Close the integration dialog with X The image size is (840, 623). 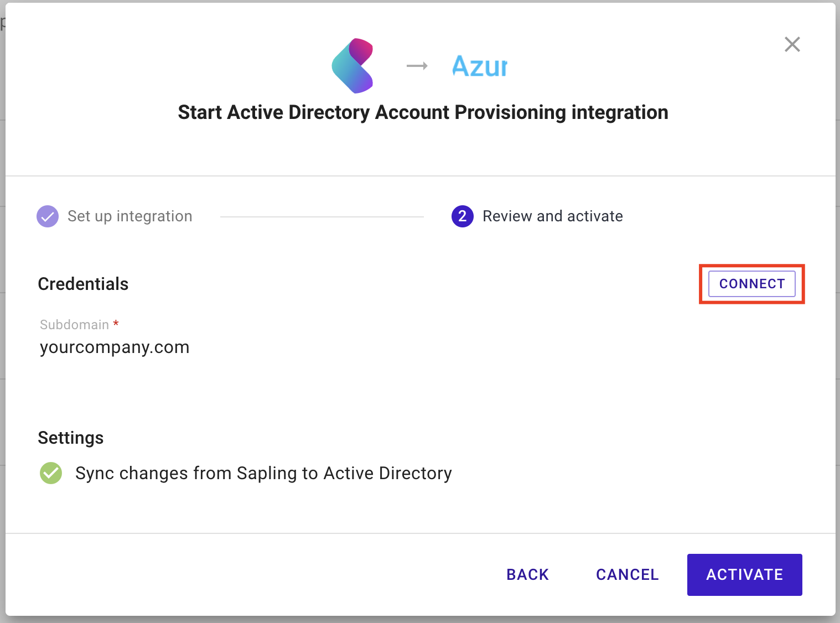[x=792, y=44]
